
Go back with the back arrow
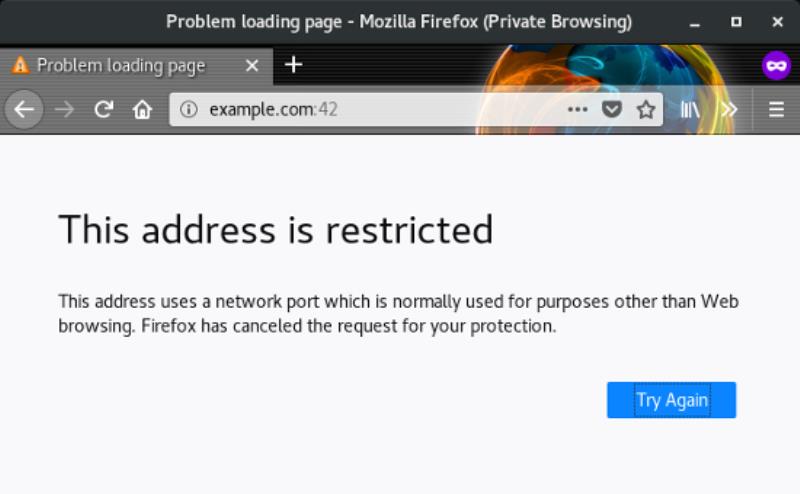[x=23, y=109]
